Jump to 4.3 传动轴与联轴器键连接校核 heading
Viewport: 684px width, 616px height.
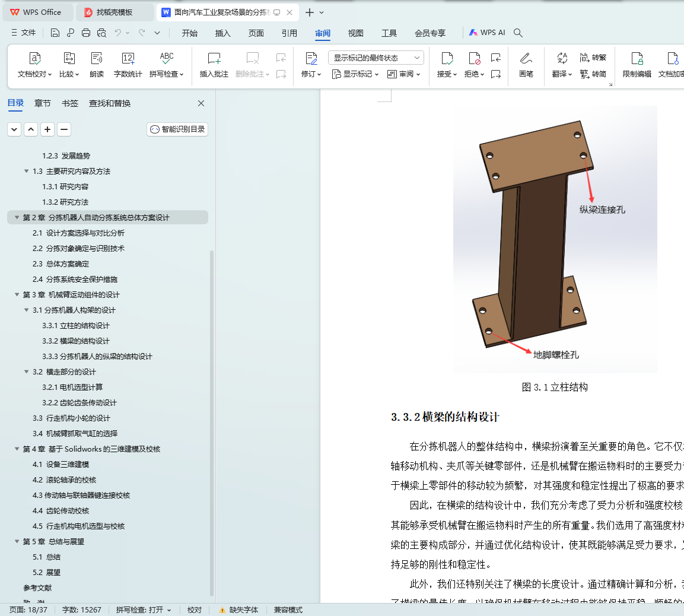click(x=81, y=496)
